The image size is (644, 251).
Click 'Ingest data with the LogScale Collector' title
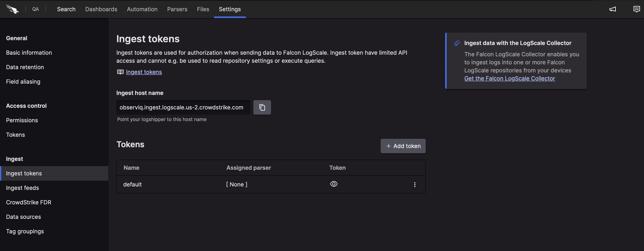[x=518, y=43]
